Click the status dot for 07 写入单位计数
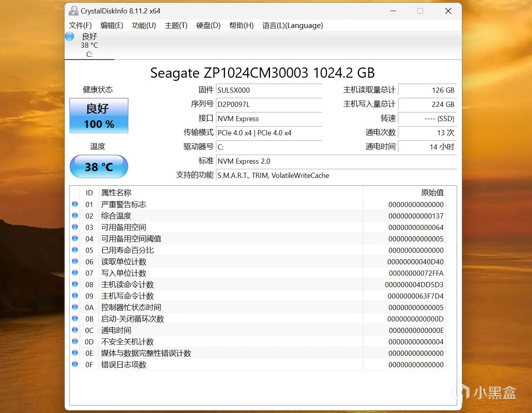532x413 pixels. tap(75, 273)
